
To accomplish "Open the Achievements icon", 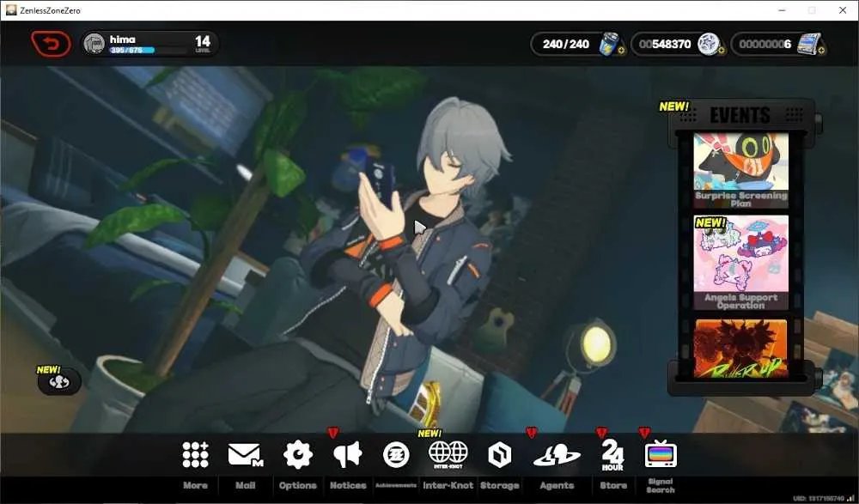I will [396, 455].
